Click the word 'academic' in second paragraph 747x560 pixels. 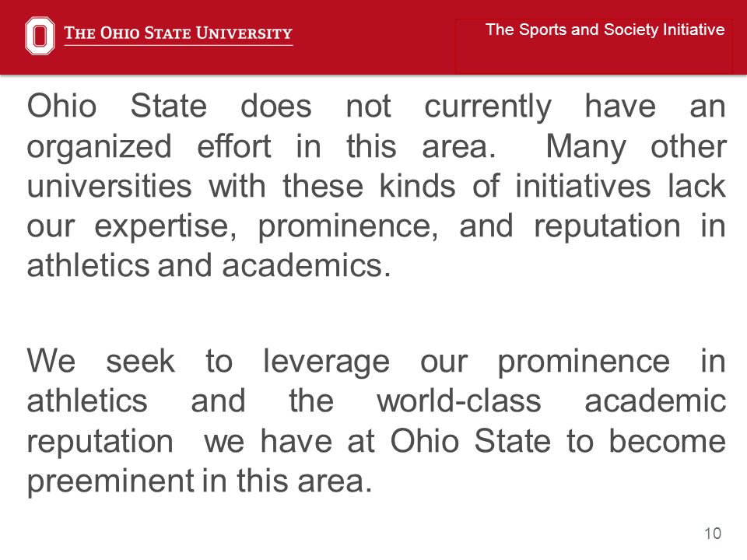coord(655,401)
